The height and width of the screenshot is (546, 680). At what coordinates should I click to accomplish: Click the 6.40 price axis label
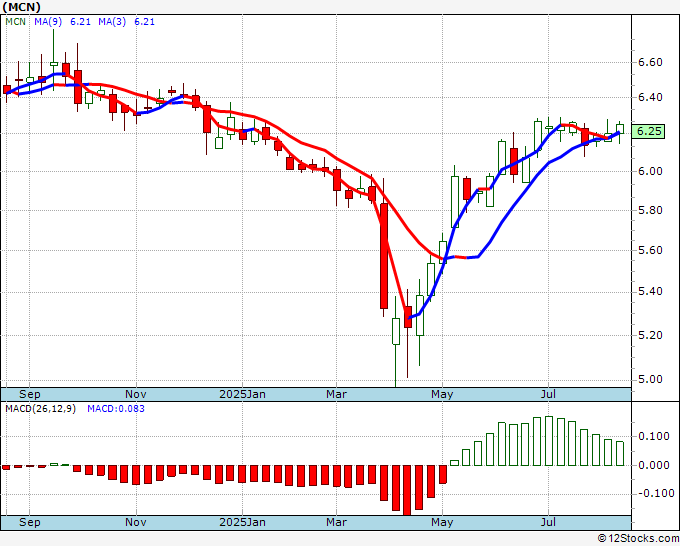coord(650,98)
